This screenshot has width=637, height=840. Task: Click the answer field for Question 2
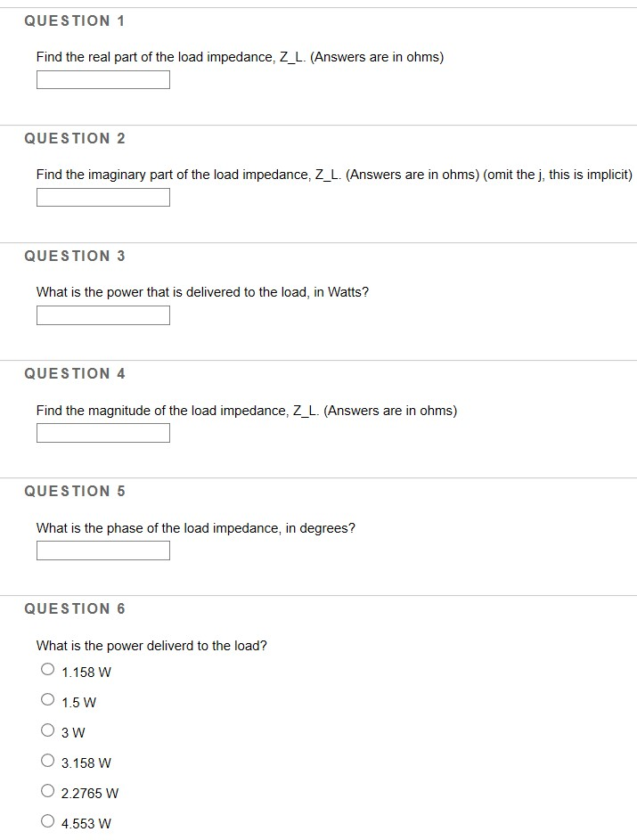(102, 197)
